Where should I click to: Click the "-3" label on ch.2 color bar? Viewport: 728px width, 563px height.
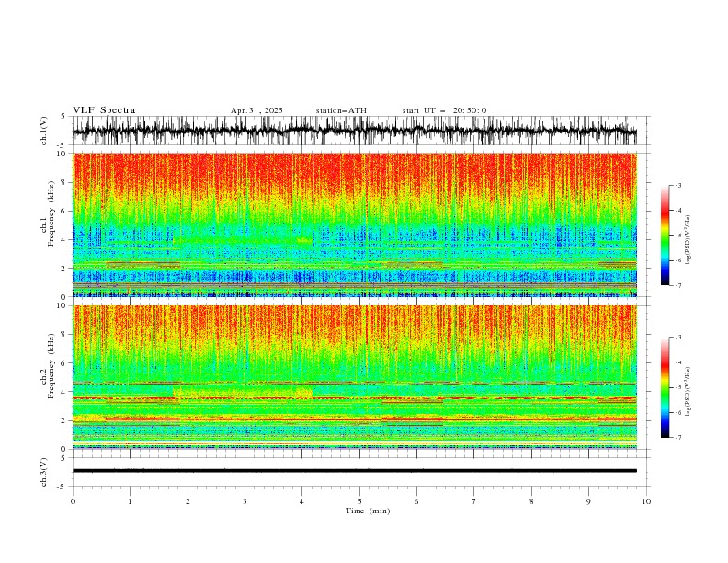(x=678, y=338)
